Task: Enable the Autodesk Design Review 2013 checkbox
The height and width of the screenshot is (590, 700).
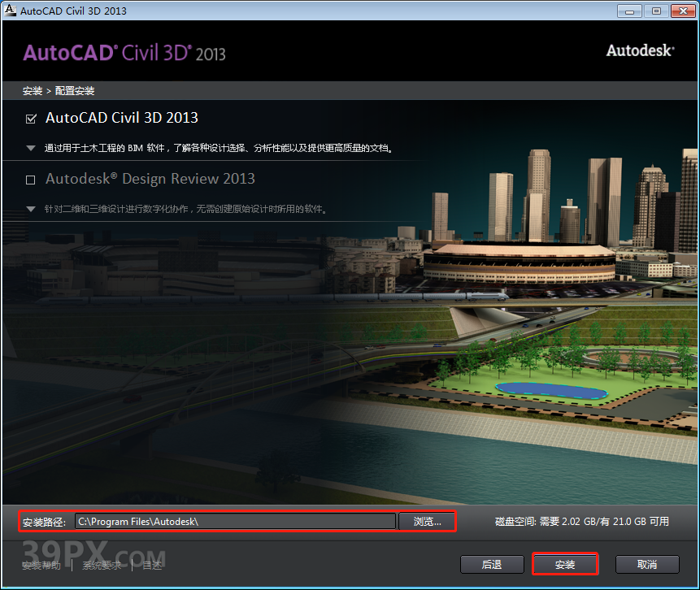Action: click(x=31, y=180)
